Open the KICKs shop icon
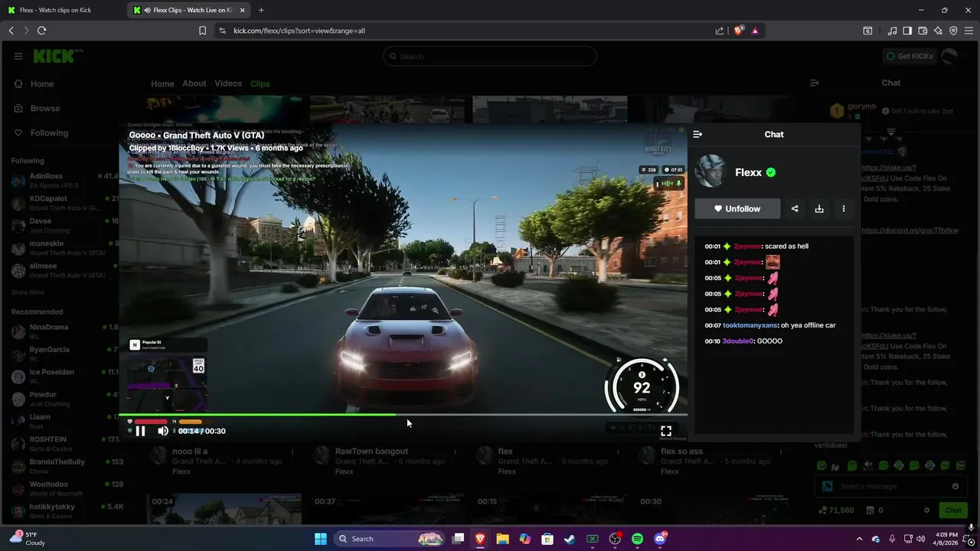The width and height of the screenshot is (980, 551). [x=871, y=510]
